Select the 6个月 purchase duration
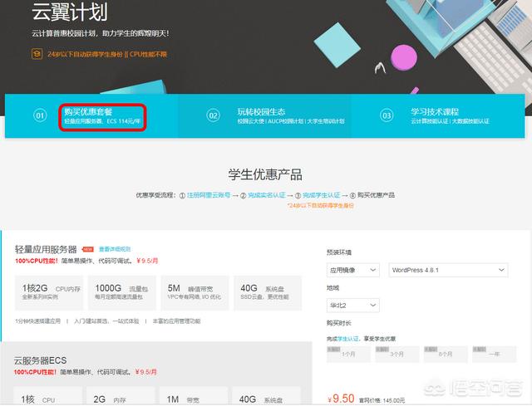The width and height of the screenshot is (532, 406). pos(446,355)
